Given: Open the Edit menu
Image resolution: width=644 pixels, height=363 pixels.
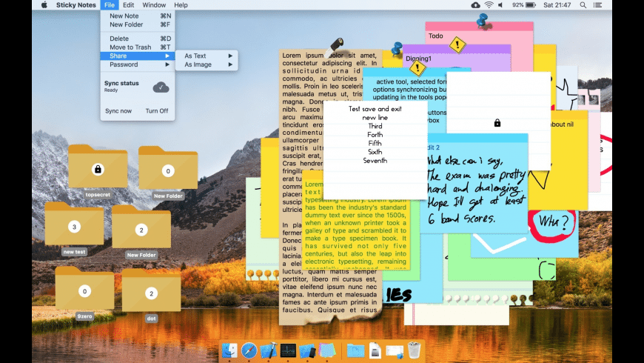Looking at the screenshot, I should point(129,5).
